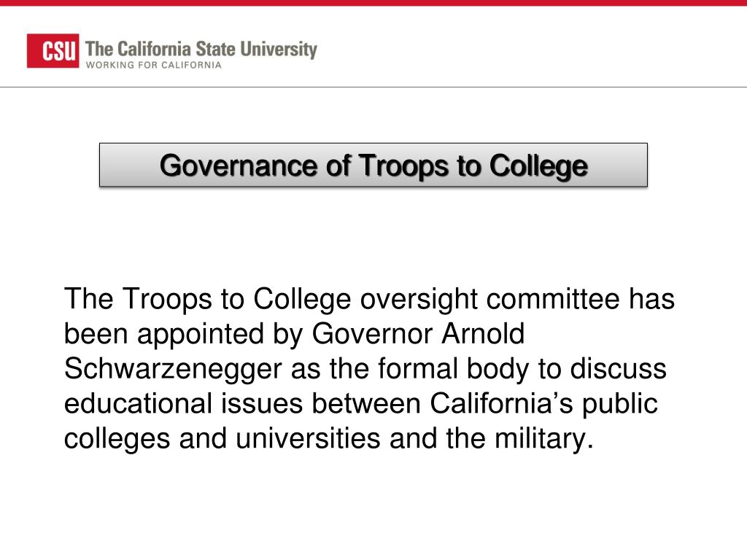Viewport: 747px width, 560px height.
Task: Click "Governor Arnold" in the body text
Action: (418, 334)
